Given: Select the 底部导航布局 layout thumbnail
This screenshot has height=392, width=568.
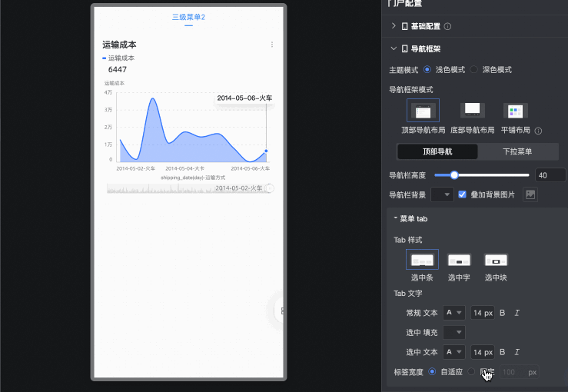Looking at the screenshot, I should coord(473,110).
